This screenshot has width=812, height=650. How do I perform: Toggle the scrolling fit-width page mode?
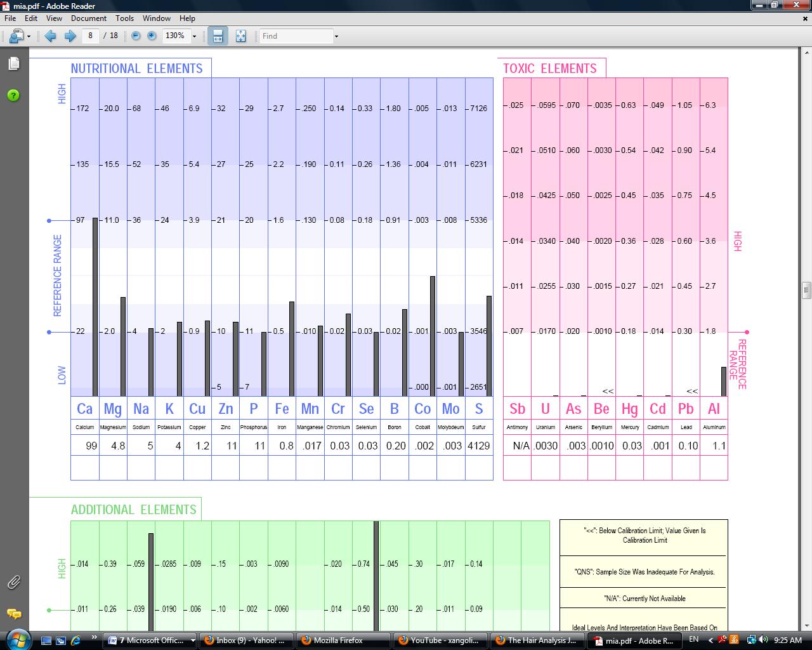tap(218, 36)
